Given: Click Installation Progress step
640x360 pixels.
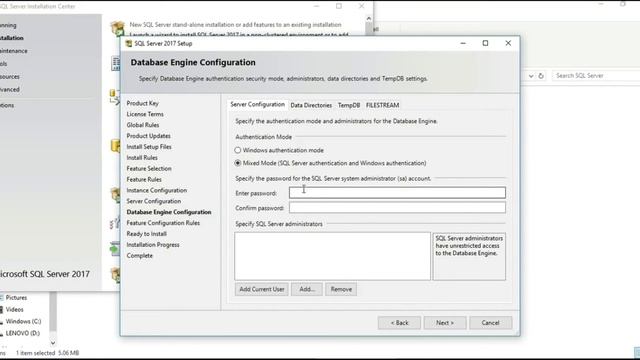Looking at the screenshot, I should pyautogui.click(x=153, y=245).
